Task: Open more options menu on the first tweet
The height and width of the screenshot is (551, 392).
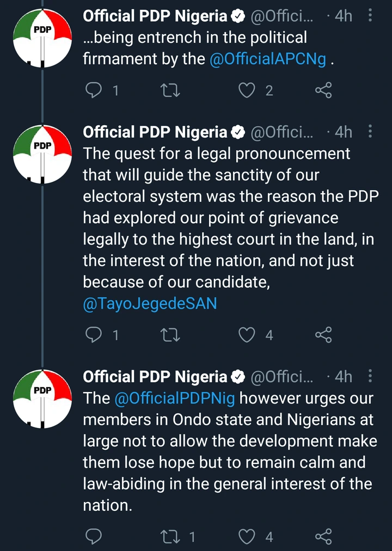Action: click(x=371, y=16)
